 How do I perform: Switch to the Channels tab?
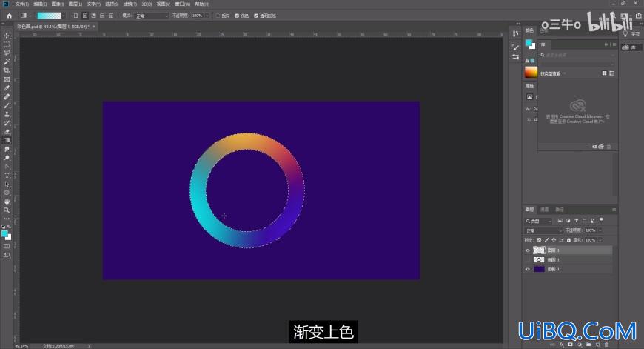pyautogui.click(x=544, y=210)
